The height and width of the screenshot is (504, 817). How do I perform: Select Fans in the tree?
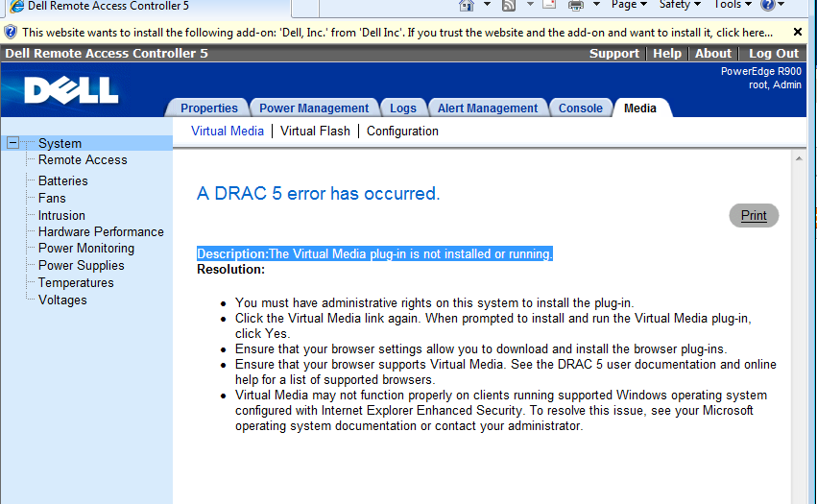point(52,198)
